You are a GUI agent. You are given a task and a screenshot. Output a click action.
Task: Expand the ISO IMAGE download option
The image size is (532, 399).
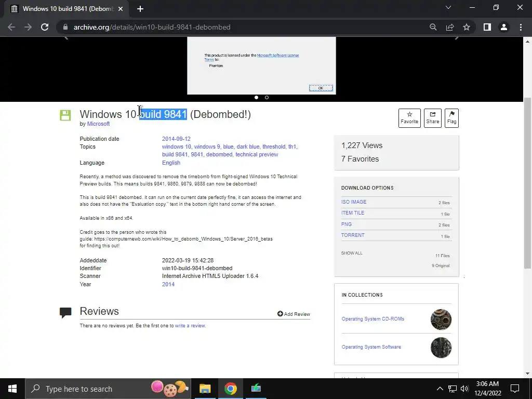354,202
